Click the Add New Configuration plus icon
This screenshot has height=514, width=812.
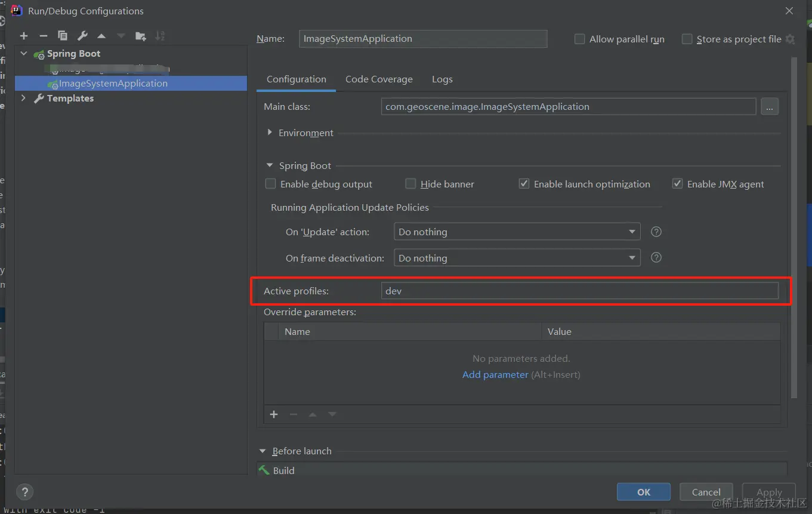(x=24, y=36)
